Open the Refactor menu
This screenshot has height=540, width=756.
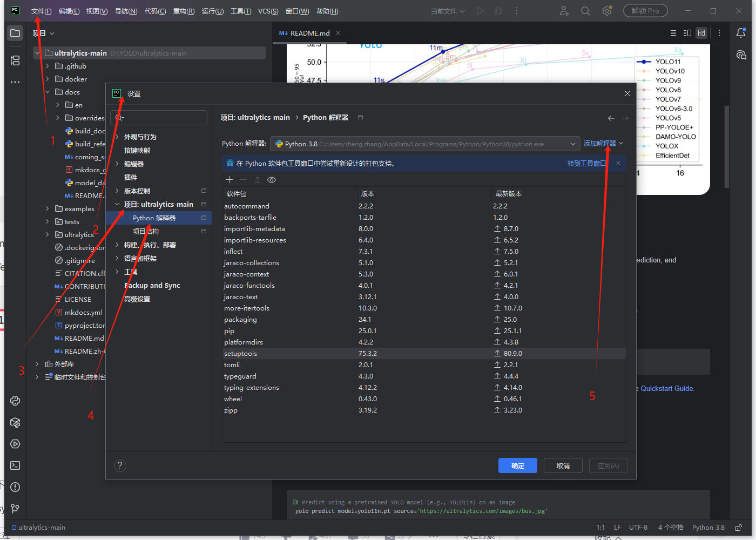tap(184, 11)
